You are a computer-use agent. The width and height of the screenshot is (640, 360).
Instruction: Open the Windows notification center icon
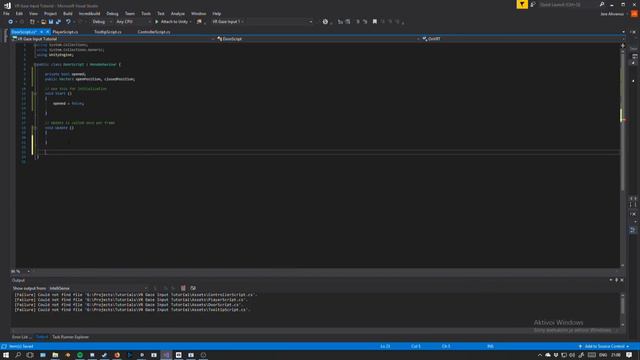(x=629, y=355)
